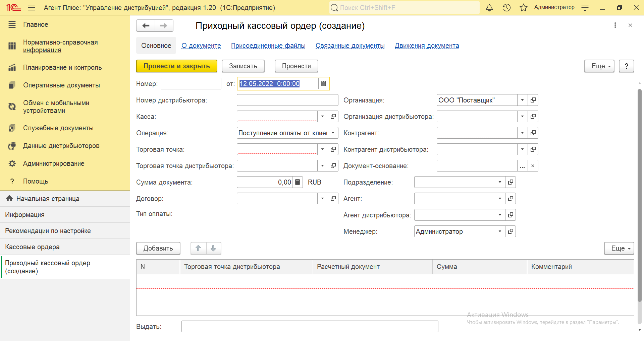Focus the Поиск search box
The height and width of the screenshot is (341, 644).
[404, 7]
